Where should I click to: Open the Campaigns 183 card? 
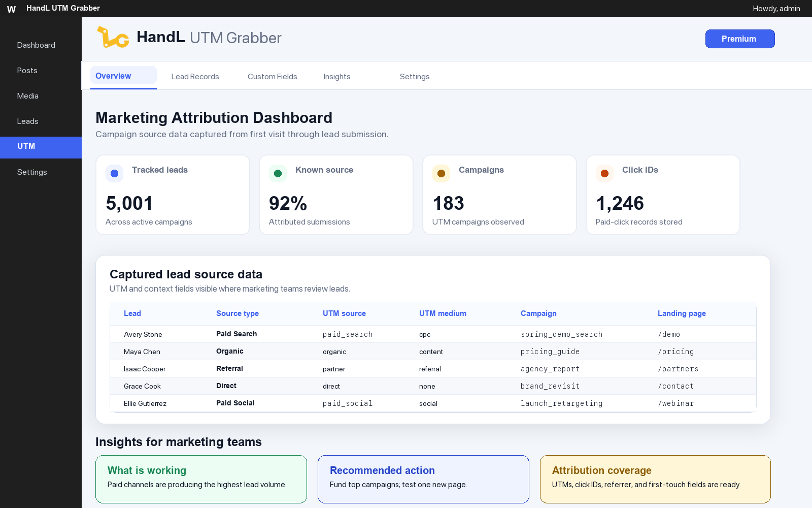coord(499,195)
